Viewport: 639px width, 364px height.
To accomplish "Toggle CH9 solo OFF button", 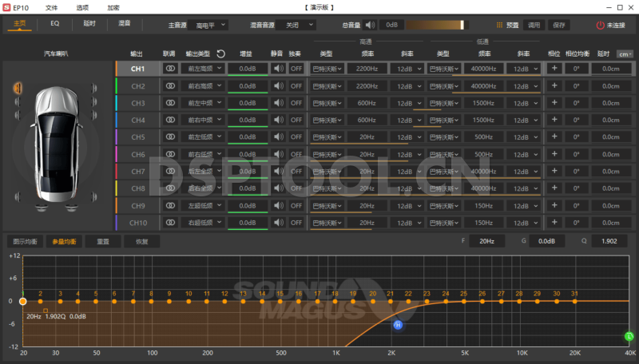I will 296,206.
